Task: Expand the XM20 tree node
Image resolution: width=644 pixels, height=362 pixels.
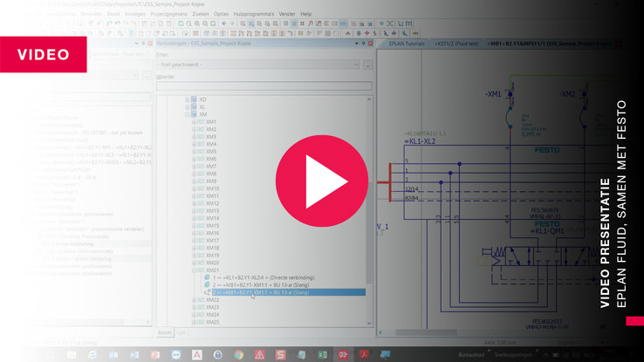Action: 194,263
